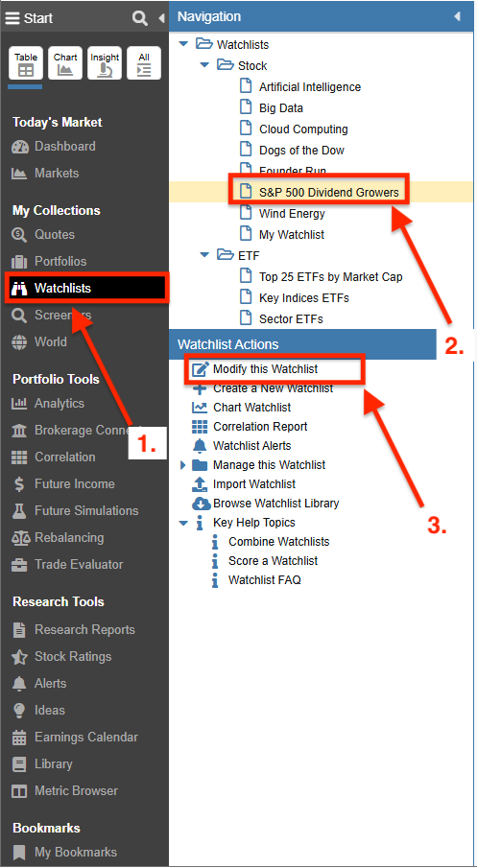Image resolution: width=477 pixels, height=868 pixels.
Task: Select Watchlists in My Collections
Action: 87,288
